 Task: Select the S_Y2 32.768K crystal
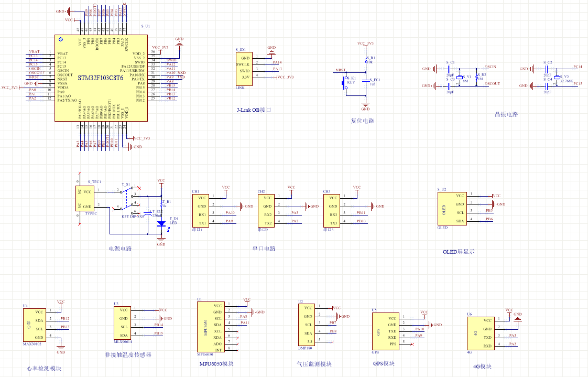(x=557, y=77)
